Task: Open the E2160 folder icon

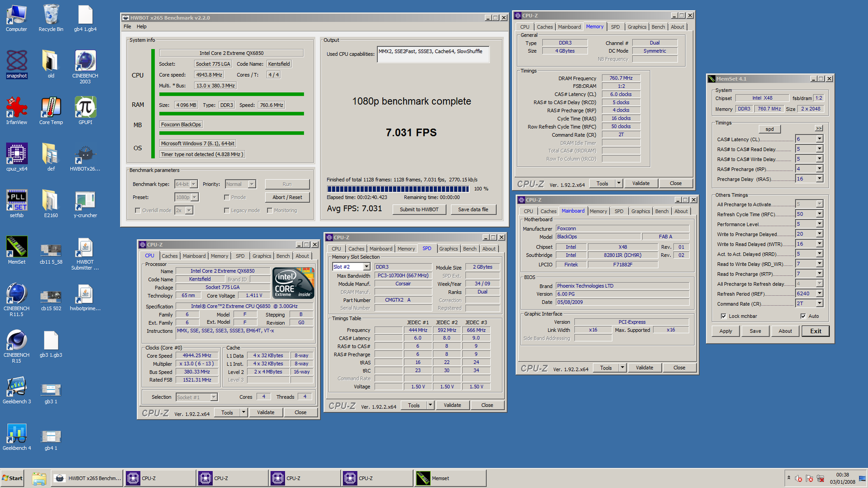Action: [51, 204]
